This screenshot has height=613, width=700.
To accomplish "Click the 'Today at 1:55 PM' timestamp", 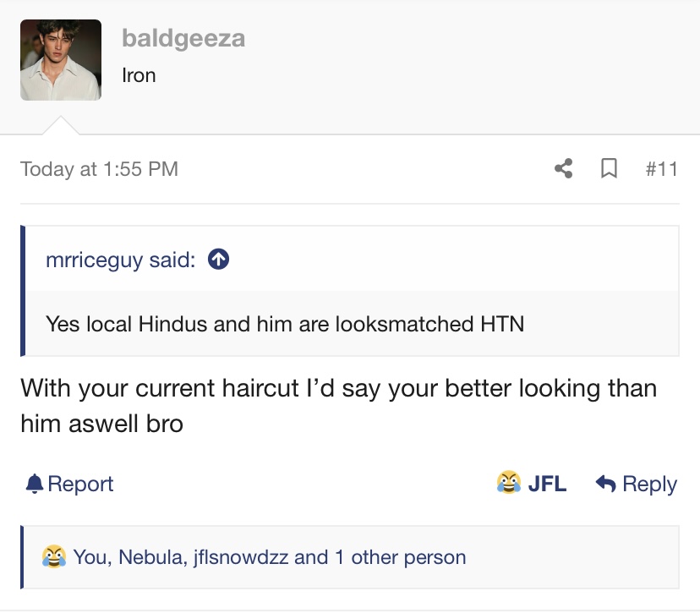I will [99, 169].
